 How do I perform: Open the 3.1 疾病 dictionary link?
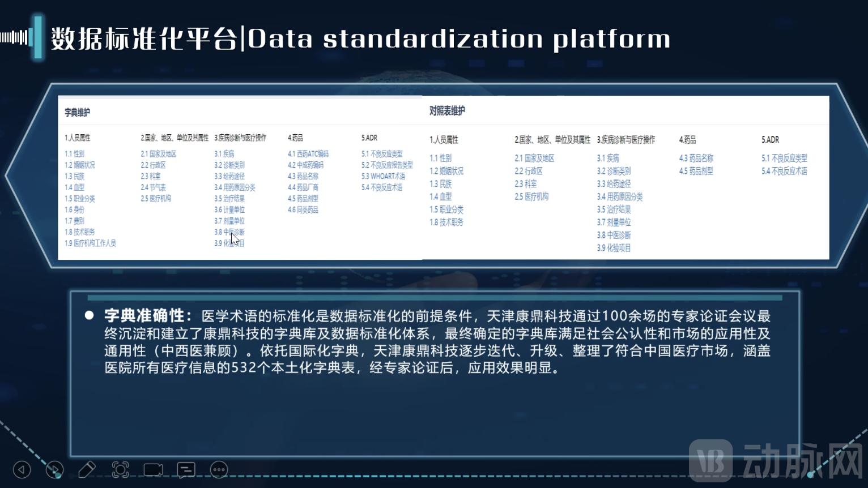tap(223, 153)
